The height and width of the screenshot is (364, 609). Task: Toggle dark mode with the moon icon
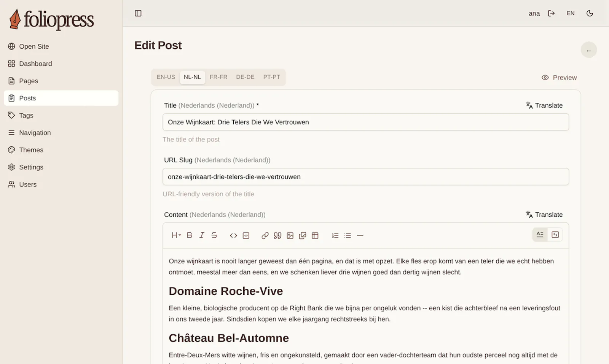[x=590, y=13]
